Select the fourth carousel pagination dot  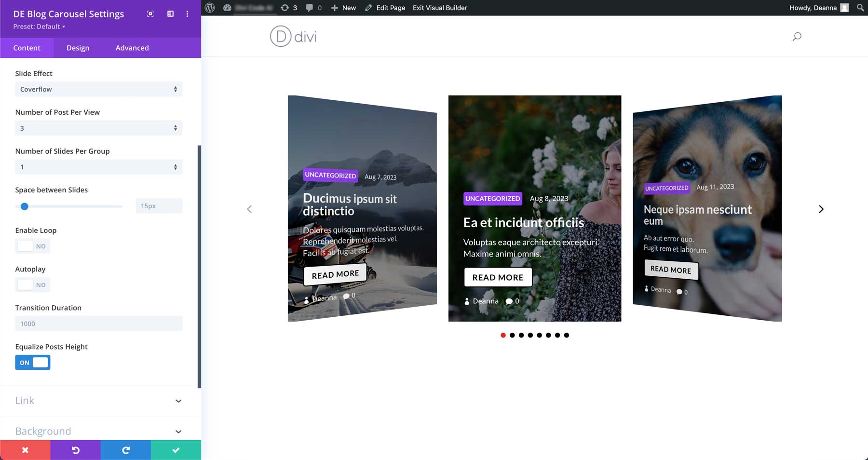(530, 335)
